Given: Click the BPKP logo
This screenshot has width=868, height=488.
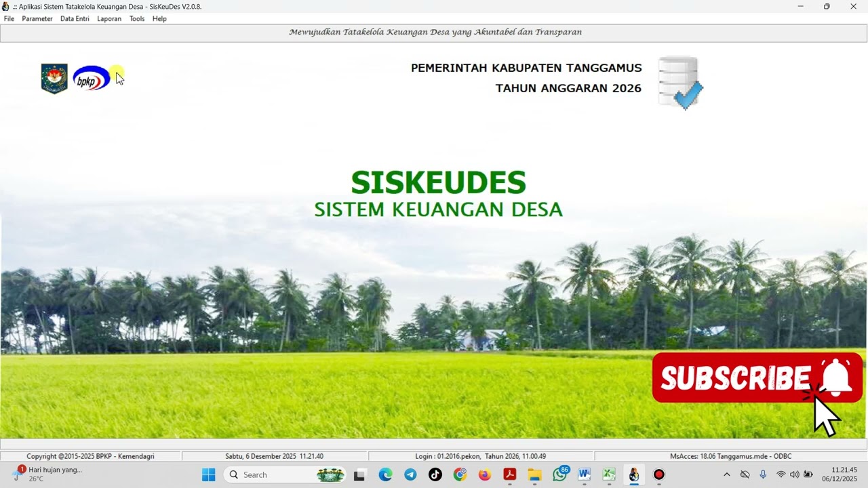Looking at the screenshot, I should pos(92,79).
